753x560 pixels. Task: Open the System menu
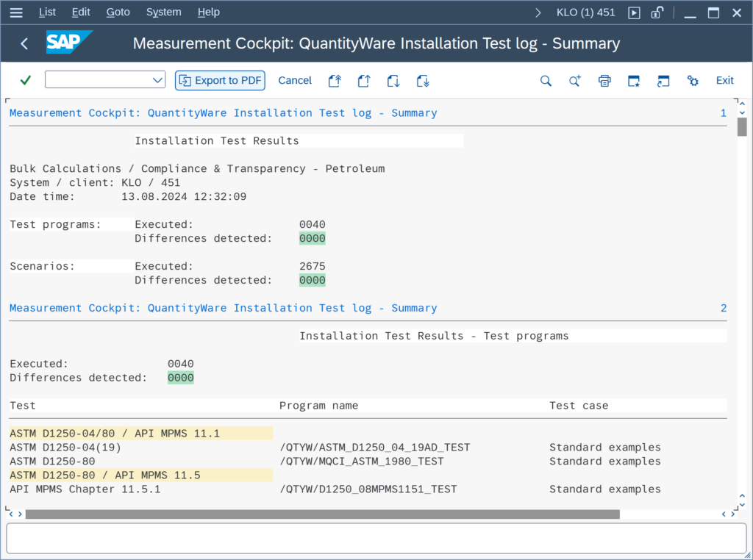point(163,12)
